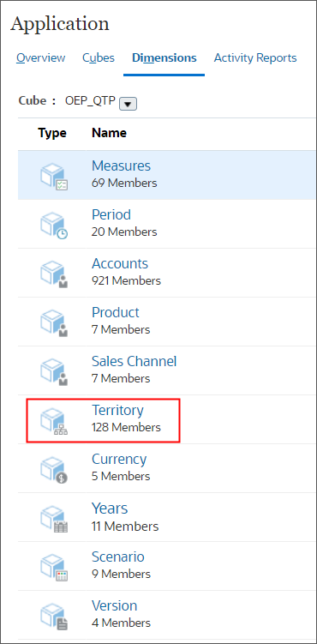Viewport: 317px width, 644px height.
Task: Click the '921 Members' text
Action: point(126,280)
